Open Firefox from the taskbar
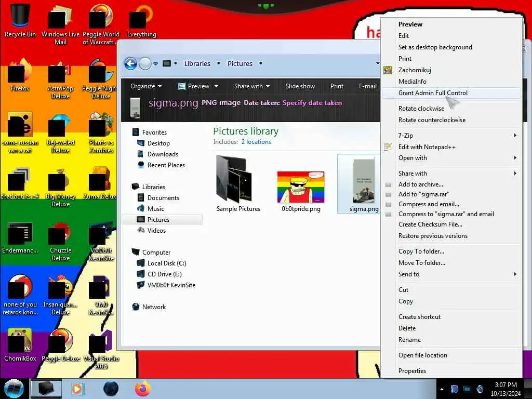Viewport: 532px width, 399px height. (x=142, y=389)
